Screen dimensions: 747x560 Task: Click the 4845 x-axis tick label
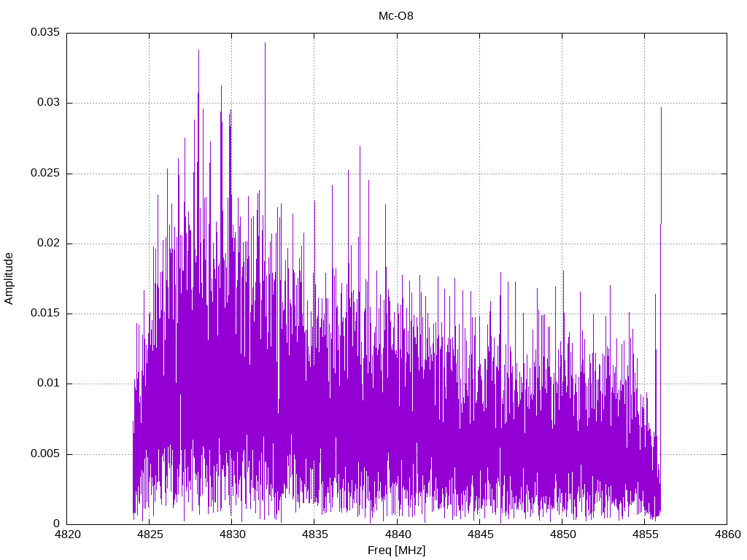(x=480, y=534)
